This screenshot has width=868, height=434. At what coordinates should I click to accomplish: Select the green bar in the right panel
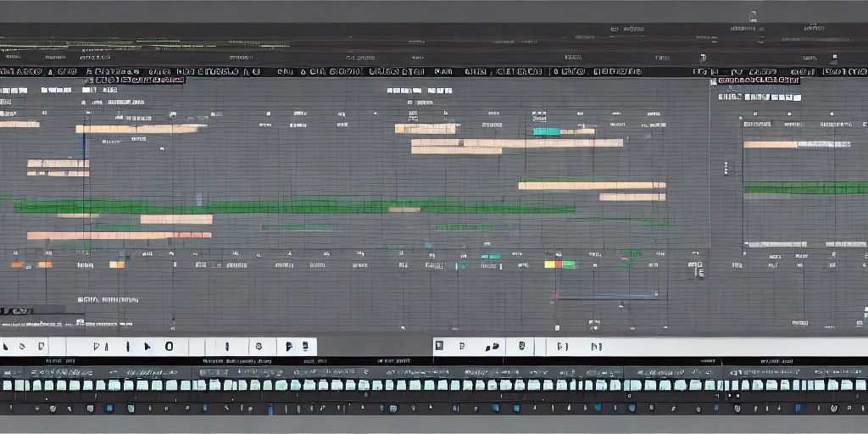805,188
